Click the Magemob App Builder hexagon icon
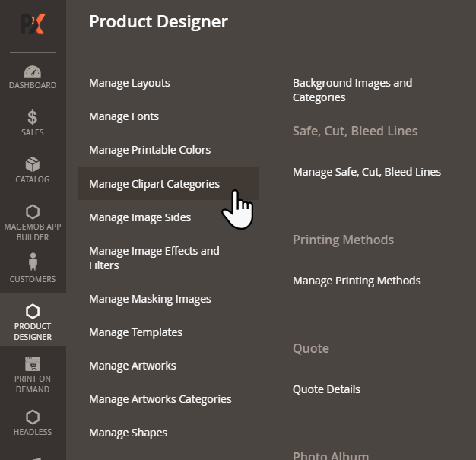 (x=33, y=211)
